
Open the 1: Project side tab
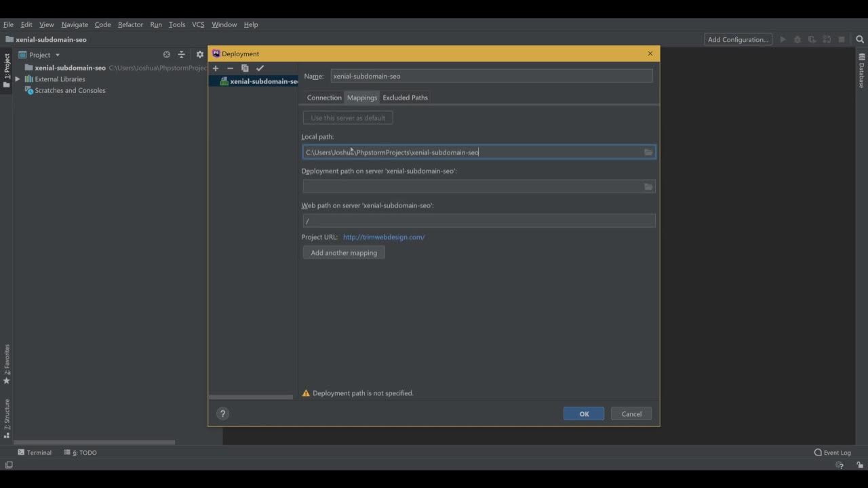pyautogui.click(x=6, y=70)
